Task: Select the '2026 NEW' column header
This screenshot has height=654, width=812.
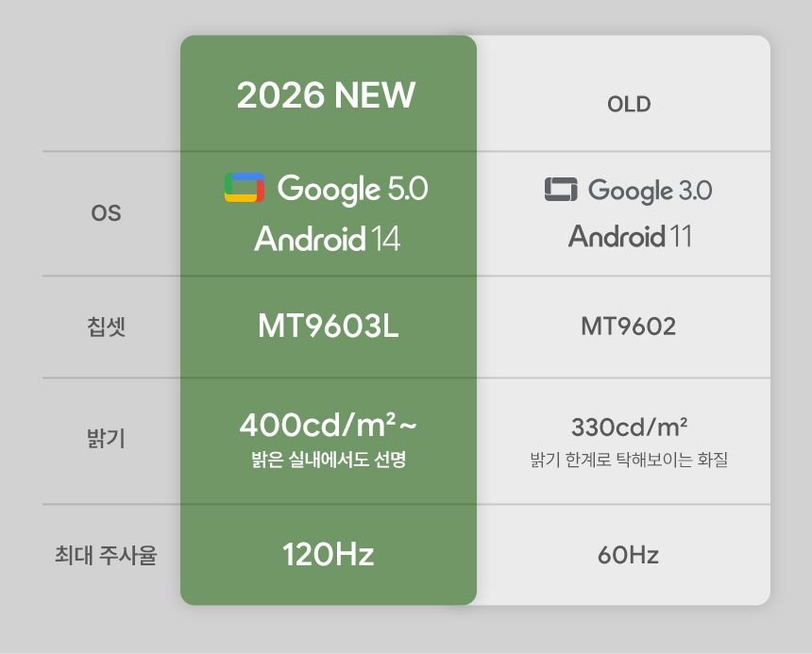Action: point(327,95)
